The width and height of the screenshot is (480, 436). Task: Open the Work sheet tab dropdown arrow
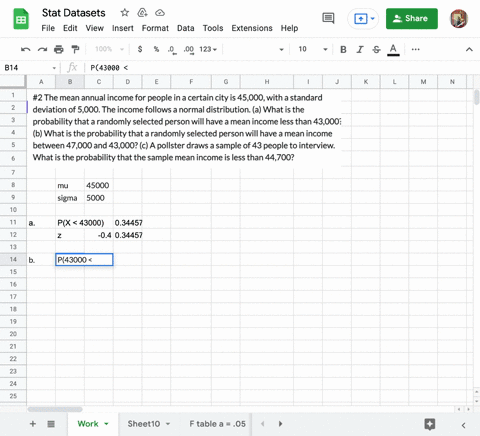pyautogui.click(x=106, y=424)
